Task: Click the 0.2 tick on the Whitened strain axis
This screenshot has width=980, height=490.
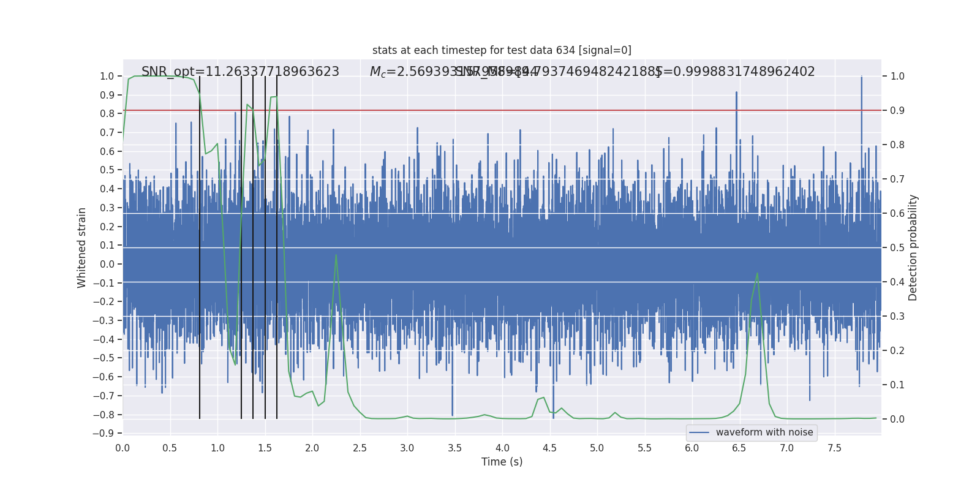Action: click(x=107, y=227)
